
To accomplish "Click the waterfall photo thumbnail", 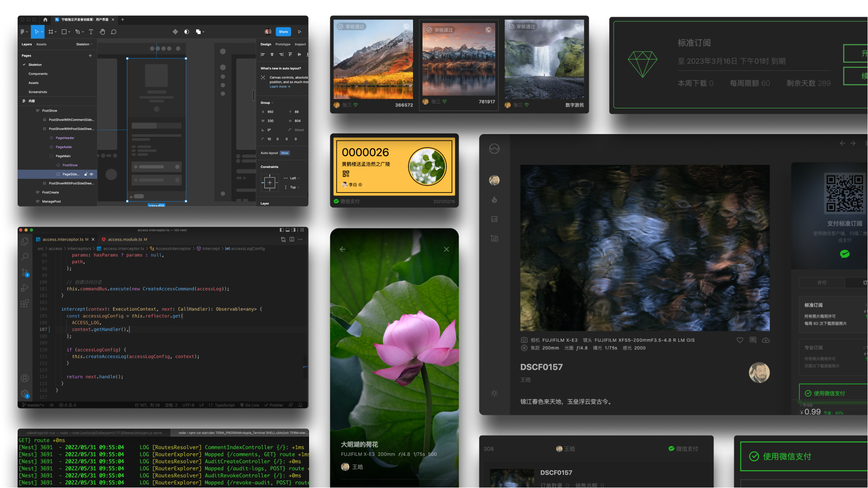I will point(544,60).
